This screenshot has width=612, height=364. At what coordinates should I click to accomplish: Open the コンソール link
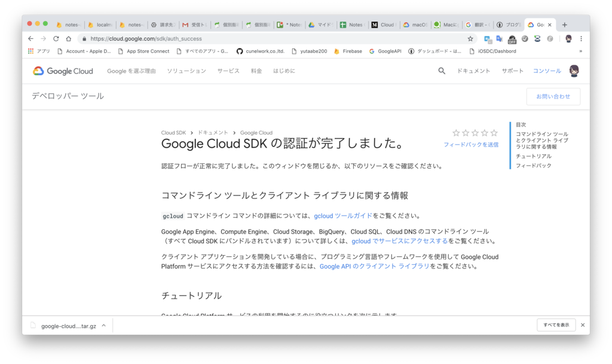click(x=547, y=71)
